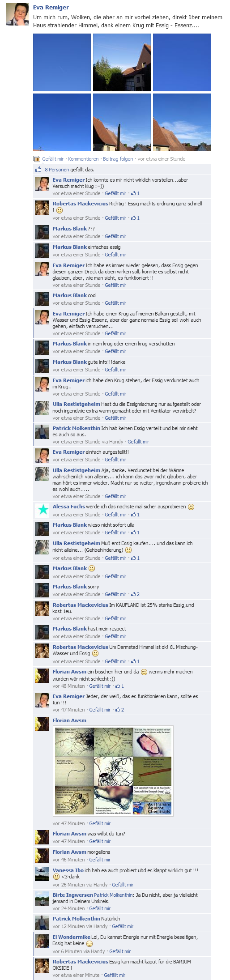Click the thumbs-up icon beside 8 Personen
Screen dimensions: 230x980
tap(38, 170)
